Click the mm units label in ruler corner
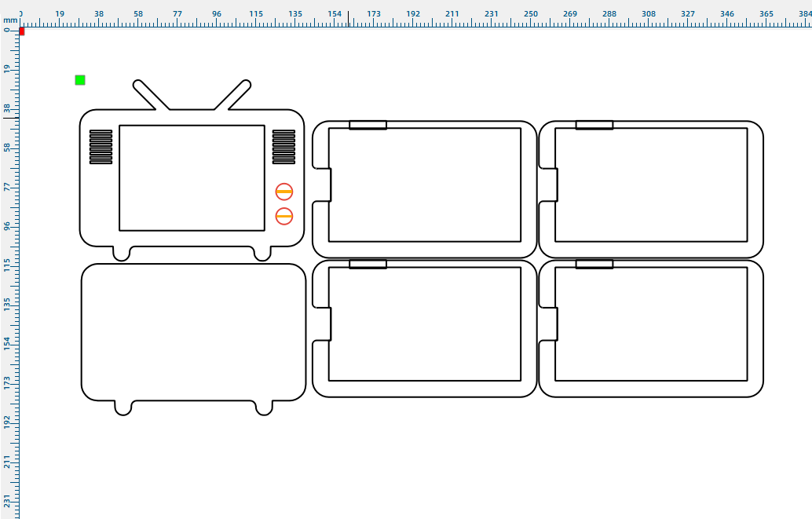 click(x=9, y=20)
